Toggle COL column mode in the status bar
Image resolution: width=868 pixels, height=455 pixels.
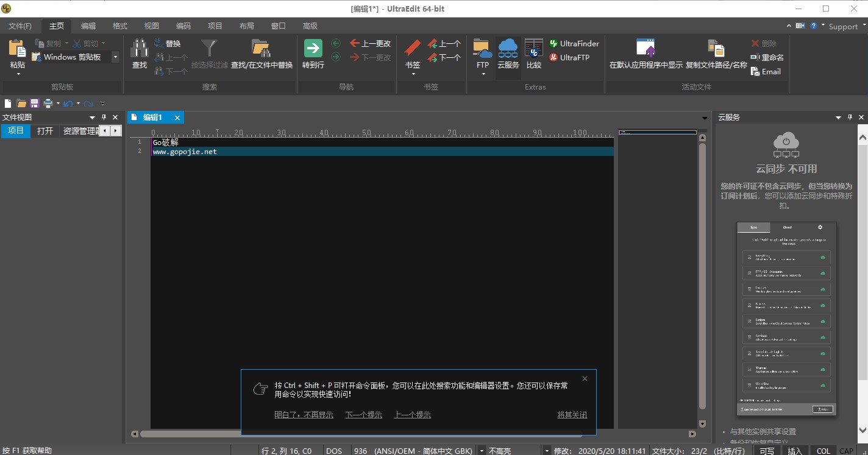[x=823, y=451]
